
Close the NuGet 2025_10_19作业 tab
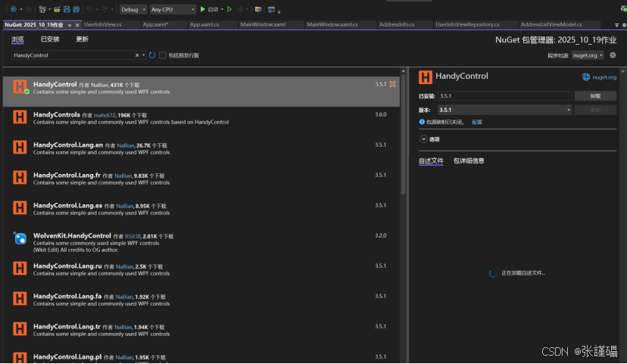click(77, 25)
